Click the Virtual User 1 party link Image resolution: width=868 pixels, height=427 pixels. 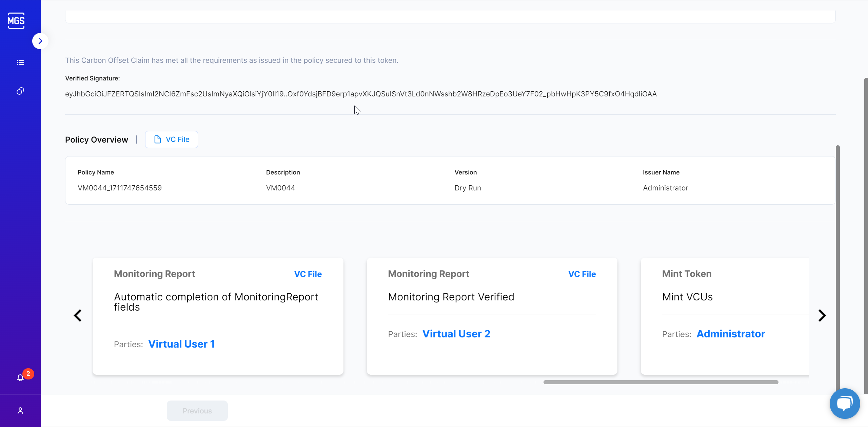pyautogui.click(x=181, y=344)
